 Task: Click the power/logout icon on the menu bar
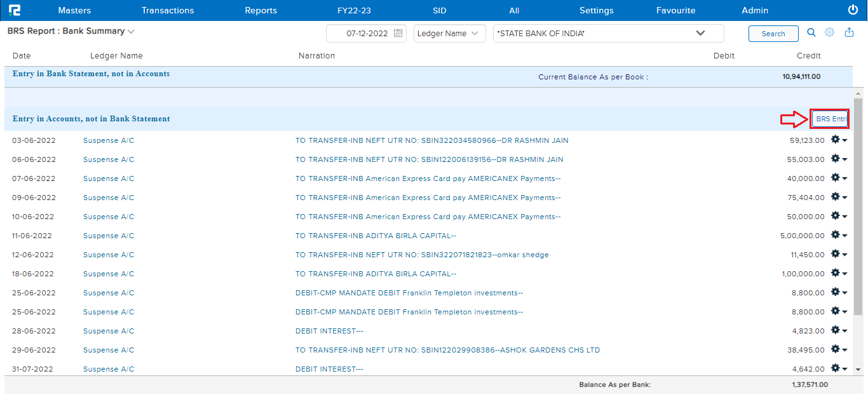[852, 10]
